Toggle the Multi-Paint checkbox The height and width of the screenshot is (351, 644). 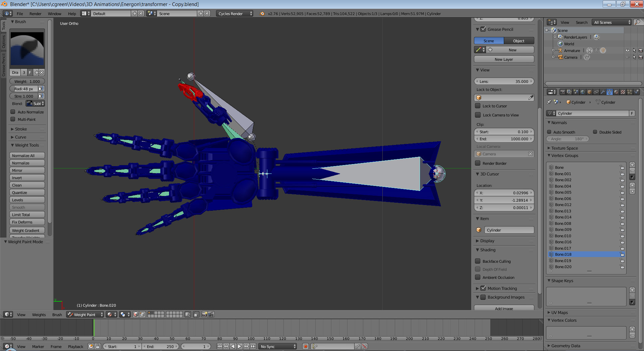(13, 119)
